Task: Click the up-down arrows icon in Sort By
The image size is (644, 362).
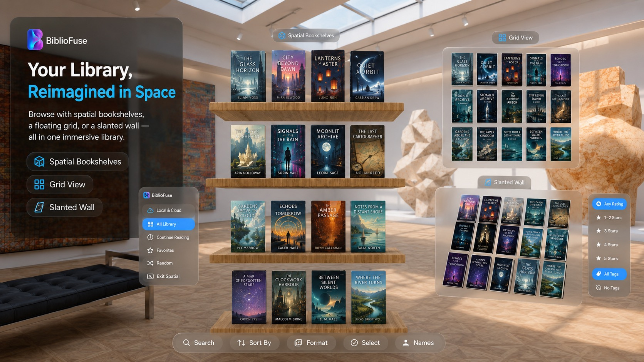Action: point(241,343)
